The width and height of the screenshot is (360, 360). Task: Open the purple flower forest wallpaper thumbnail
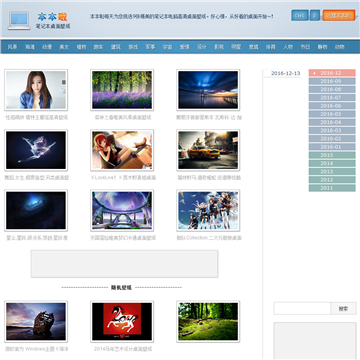(x=122, y=90)
